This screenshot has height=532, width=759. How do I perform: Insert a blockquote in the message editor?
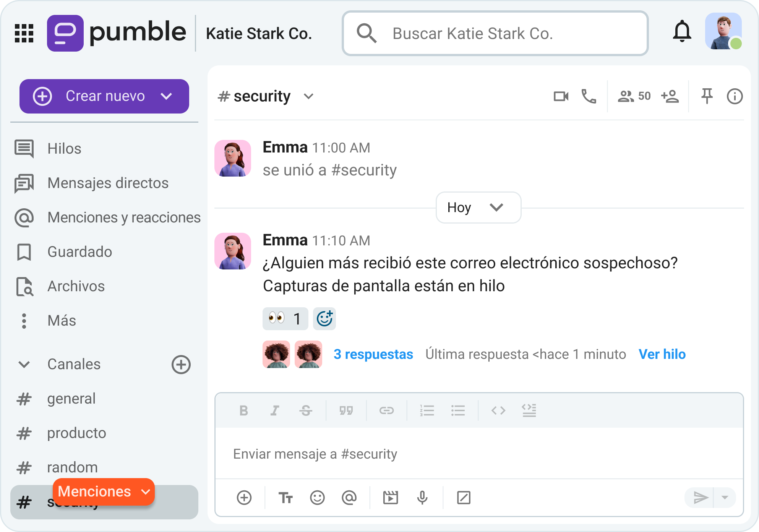point(346,410)
